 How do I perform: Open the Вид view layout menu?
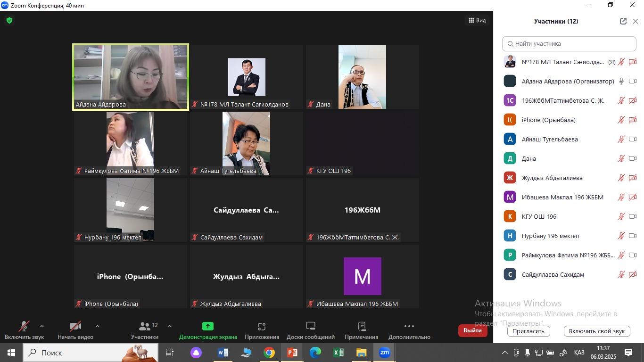click(477, 20)
